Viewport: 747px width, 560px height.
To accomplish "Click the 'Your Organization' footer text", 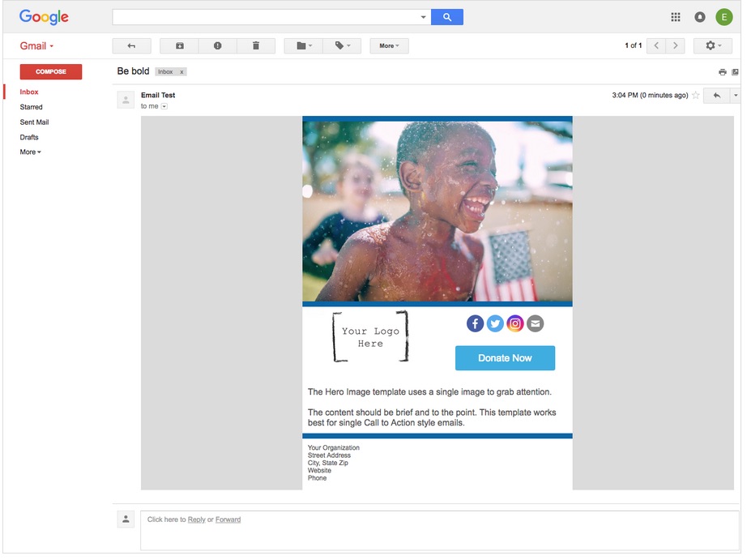I will tap(334, 448).
